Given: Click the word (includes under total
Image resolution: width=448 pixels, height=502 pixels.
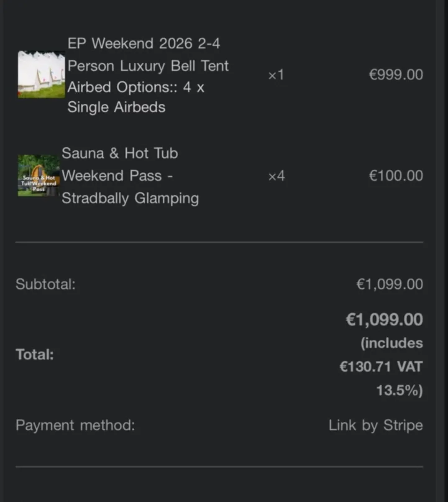Looking at the screenshot, I should coord(392,343).
